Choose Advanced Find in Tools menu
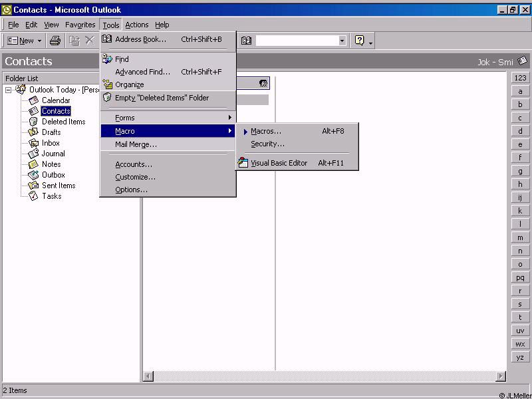This screenshot has width=532, height=399. click(168, 72)
